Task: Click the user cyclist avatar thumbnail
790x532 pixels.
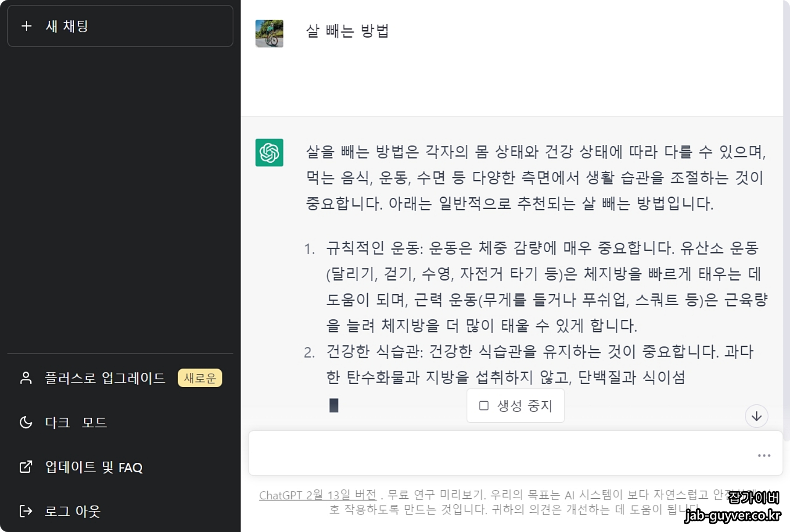Action: pos(269,33)
